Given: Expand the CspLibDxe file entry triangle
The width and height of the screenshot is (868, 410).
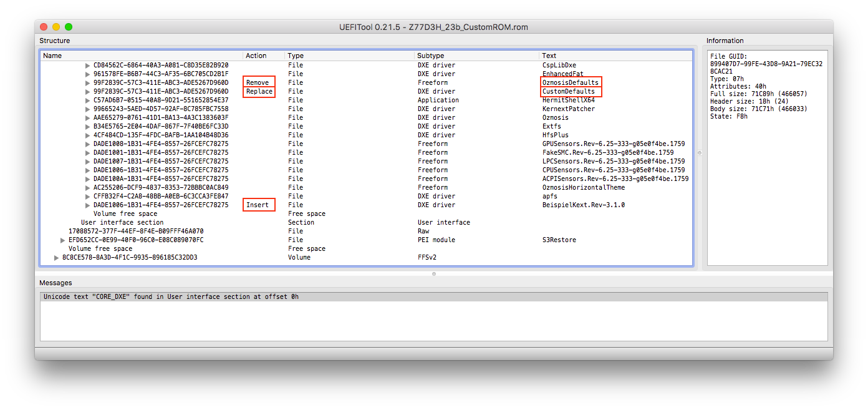Looking at the screenshot, I should (x=88, y=65).
